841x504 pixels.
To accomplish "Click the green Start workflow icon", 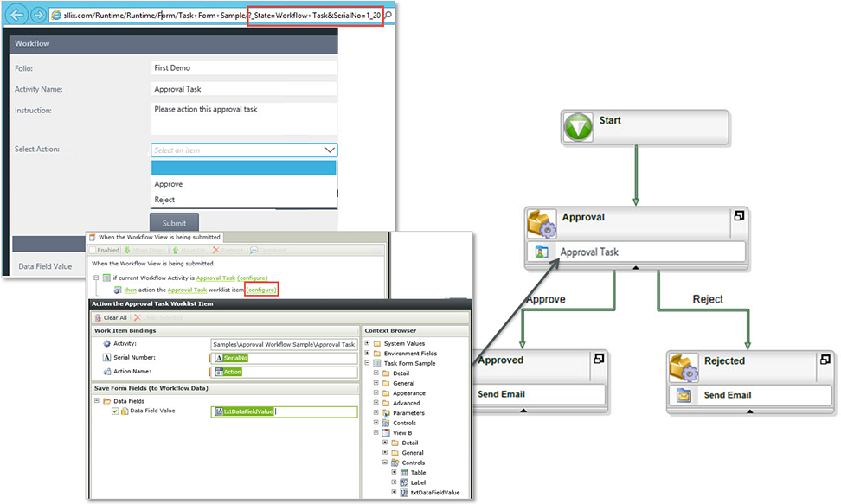I will [579, 128].
